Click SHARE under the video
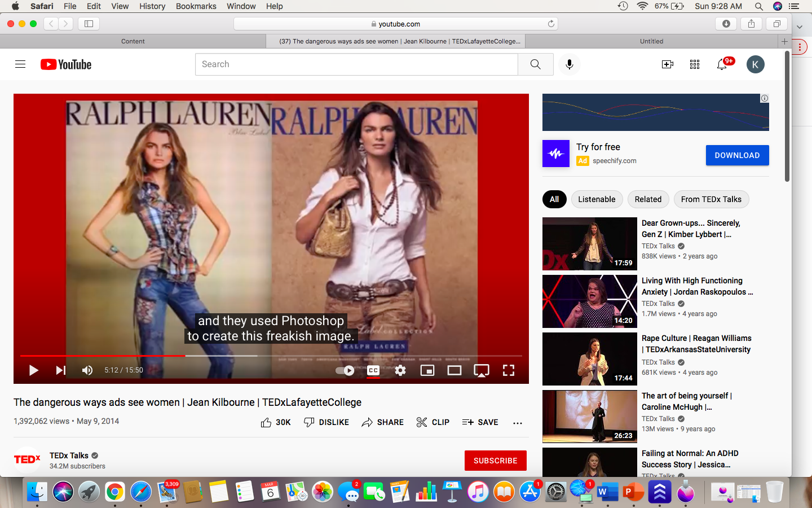This screenshot has height=508, width=812. (x=383, y=422)
